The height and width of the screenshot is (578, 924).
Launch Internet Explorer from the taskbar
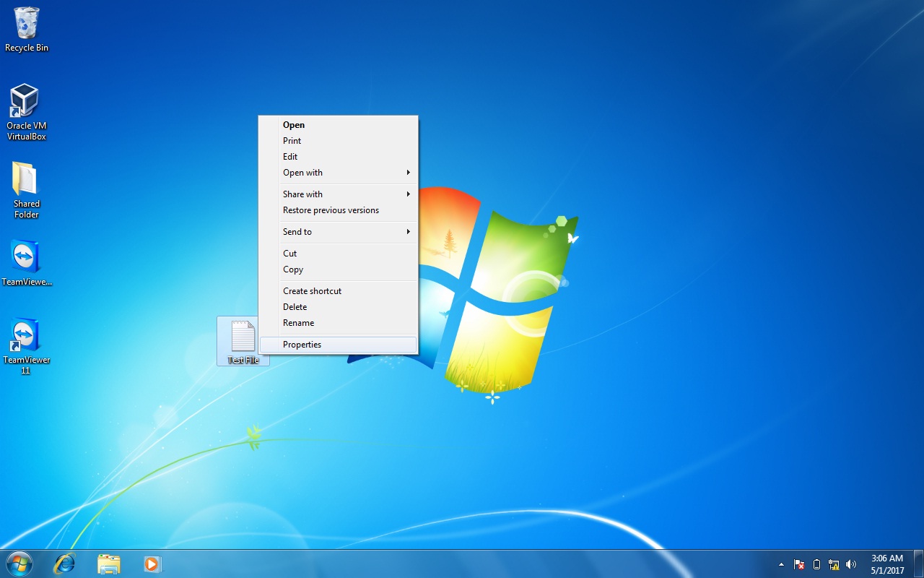pos(64,564)
